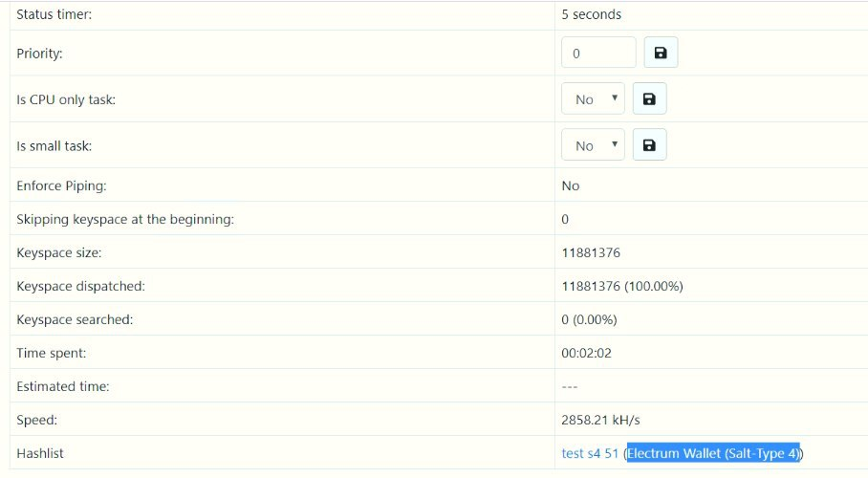
Task: Click the Enforce Piping: label
Action: 61,185
